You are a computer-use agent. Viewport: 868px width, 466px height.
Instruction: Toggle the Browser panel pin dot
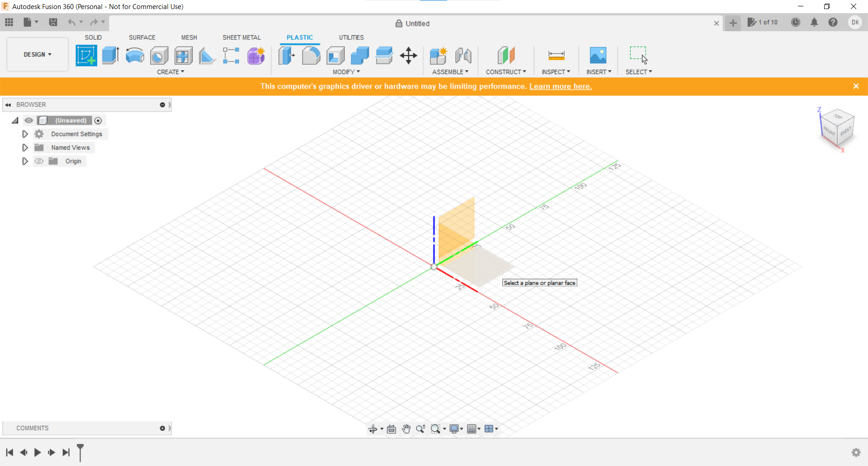(162, 105)
